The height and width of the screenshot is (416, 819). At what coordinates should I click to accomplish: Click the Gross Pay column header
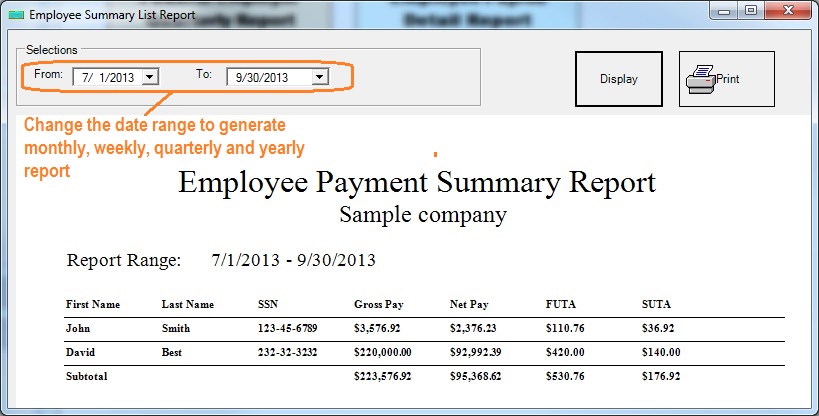point(379,304)
